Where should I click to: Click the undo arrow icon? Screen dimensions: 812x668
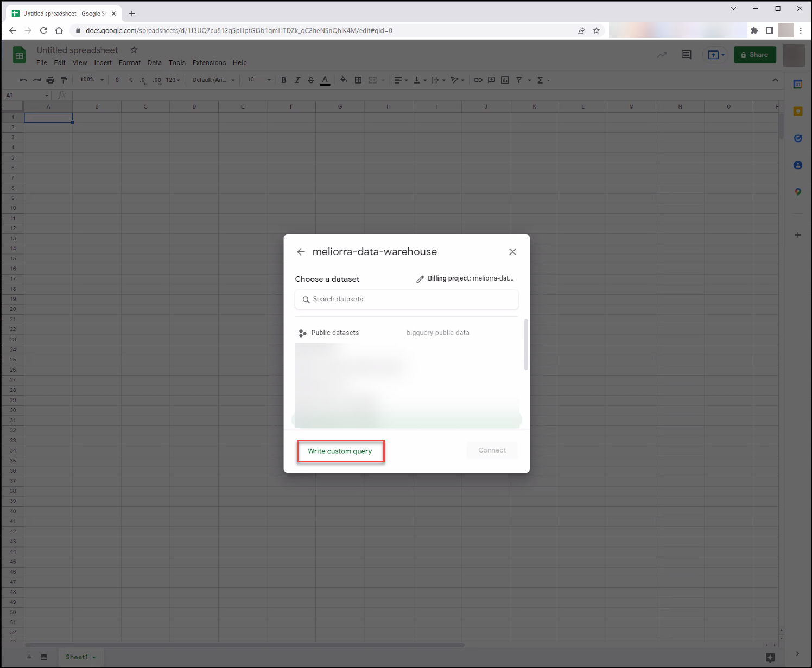pos(23,80)
